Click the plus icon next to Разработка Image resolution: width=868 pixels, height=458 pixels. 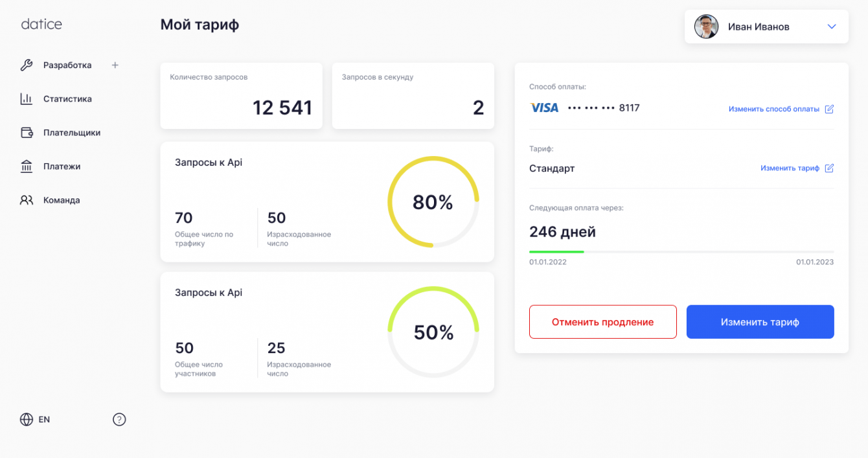tap(115, 65)
